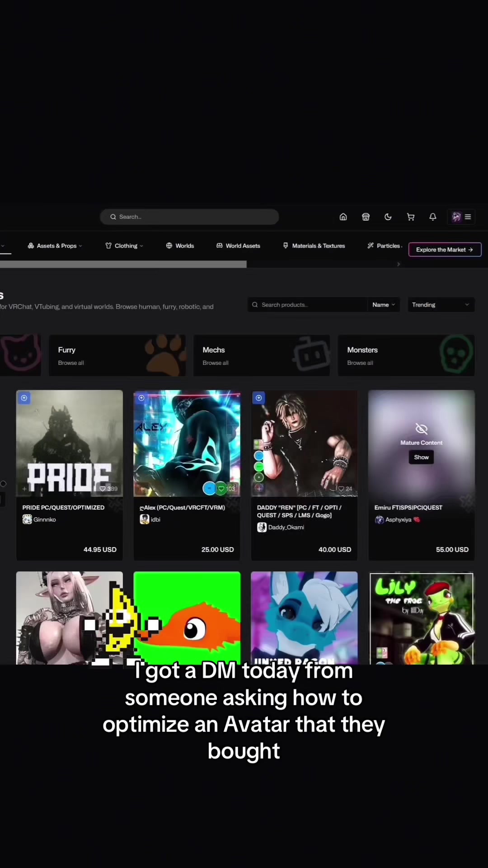Screen dimensions: 488x868
Task: Click the 25.00 USD price
Action: pos(217,550)
